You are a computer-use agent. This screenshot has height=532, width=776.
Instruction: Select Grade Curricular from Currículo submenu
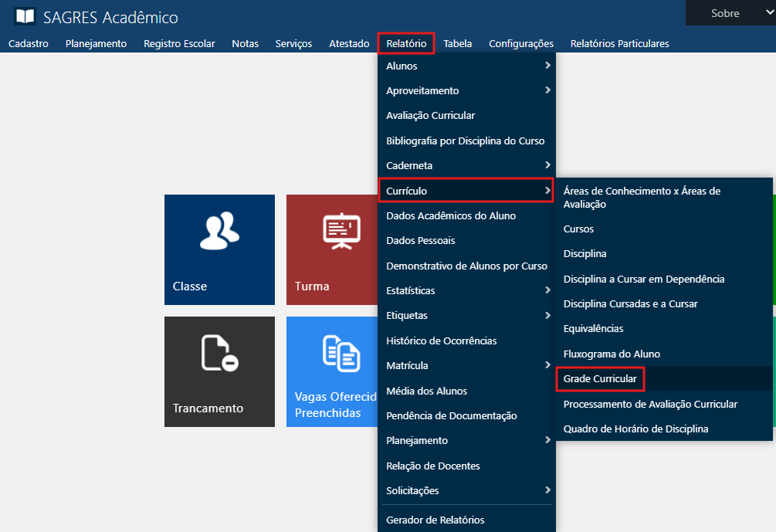(600, 379)
